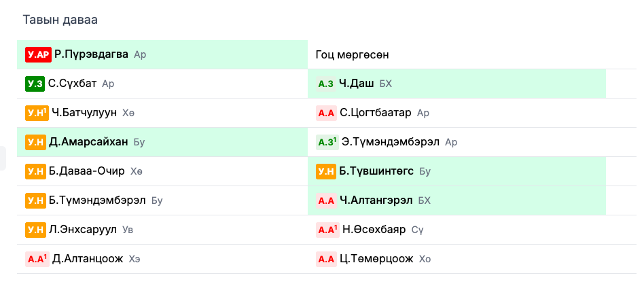Click Л.Энхсаруул name
Image resolution: width=644 pixels, height=282 pixels.
coord(83,230)
